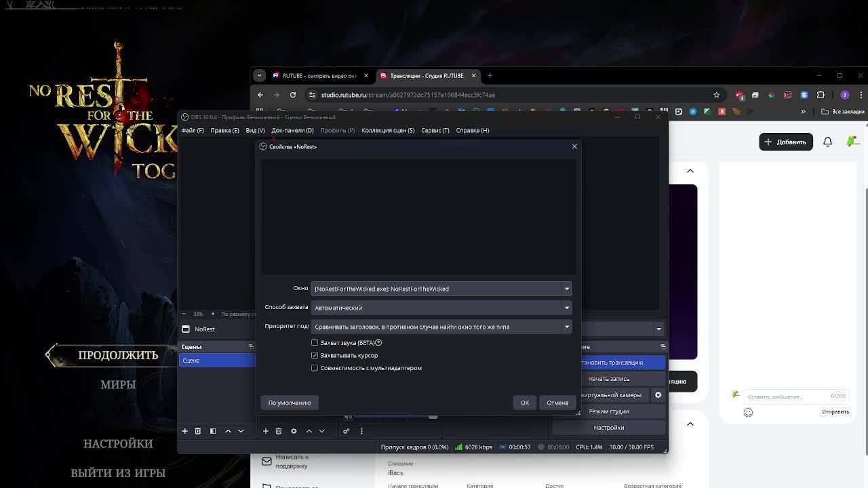Open the Сервис (T) menu
The height and width of the screenshot is (488, 868).
coord(435,130)
